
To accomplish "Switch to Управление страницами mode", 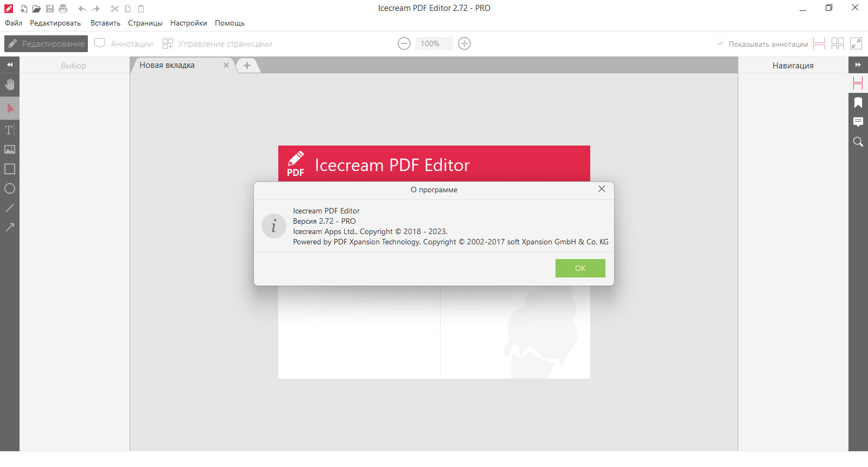I will click(218, 43).
